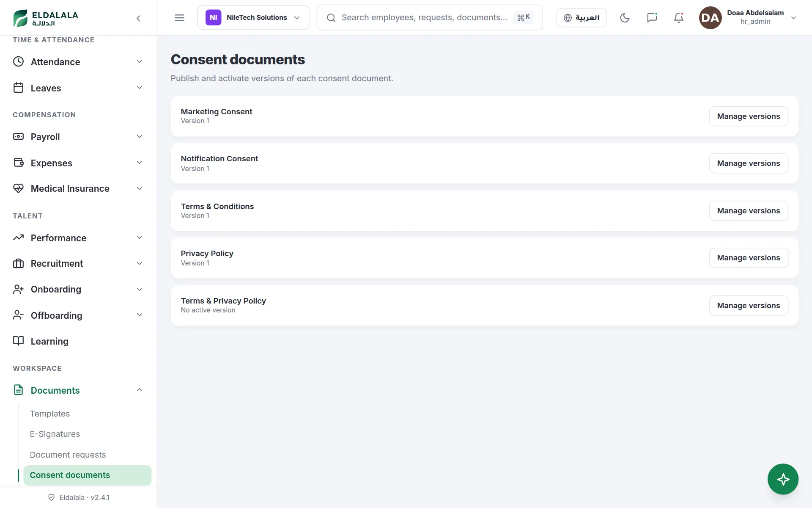
Task: Expand the Expenses section chevron
Action: click(140, 163)
